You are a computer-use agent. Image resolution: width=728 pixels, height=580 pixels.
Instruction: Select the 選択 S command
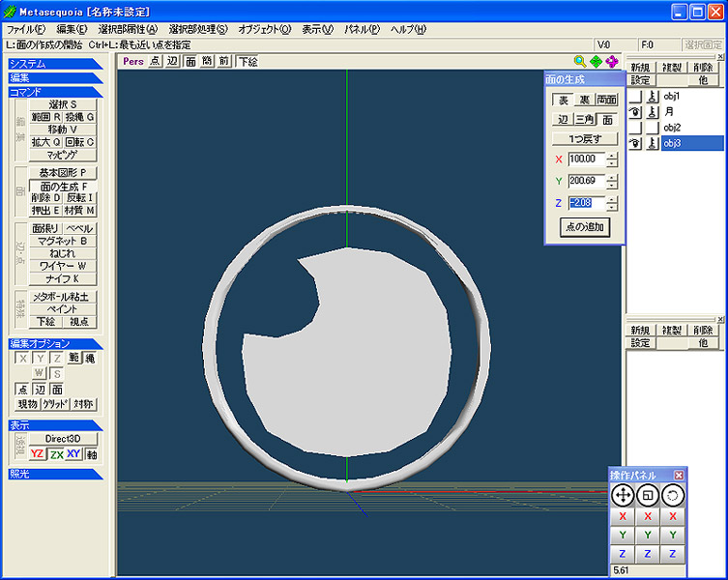click(x=63, y=105)
